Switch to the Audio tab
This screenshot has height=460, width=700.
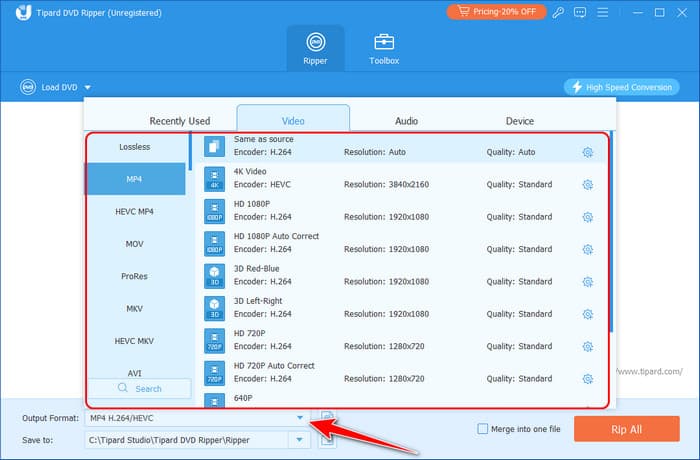coord(406,121)
